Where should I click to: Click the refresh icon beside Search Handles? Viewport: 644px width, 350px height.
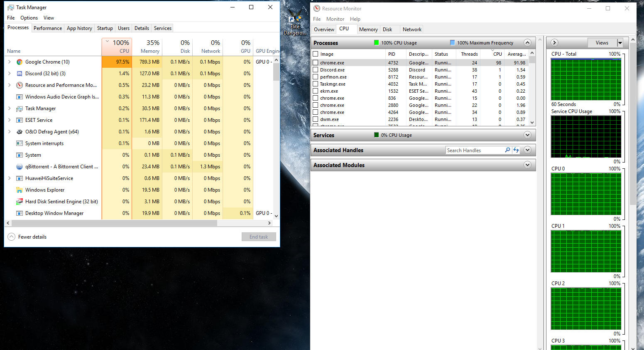click(x=516, y=150)
